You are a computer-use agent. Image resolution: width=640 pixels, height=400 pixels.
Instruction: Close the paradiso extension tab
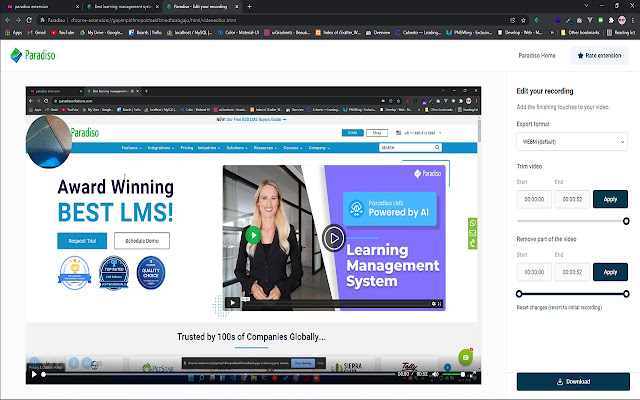pyautogui.click(x=78, y=7)
